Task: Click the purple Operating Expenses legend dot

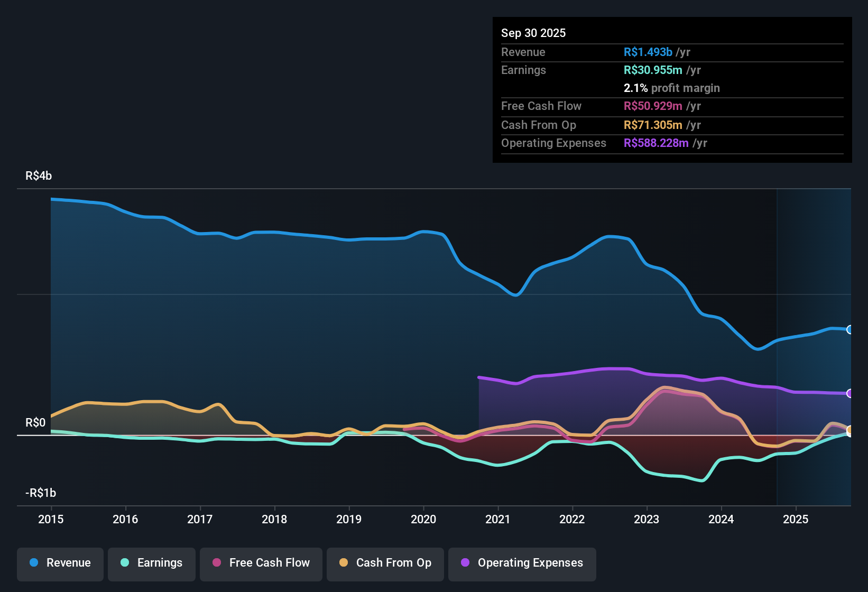Action: pyautogui.click(x=465, y=563)
